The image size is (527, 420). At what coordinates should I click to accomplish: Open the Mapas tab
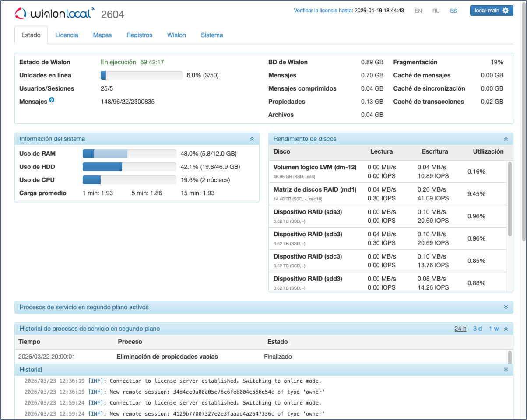(102, 35)
